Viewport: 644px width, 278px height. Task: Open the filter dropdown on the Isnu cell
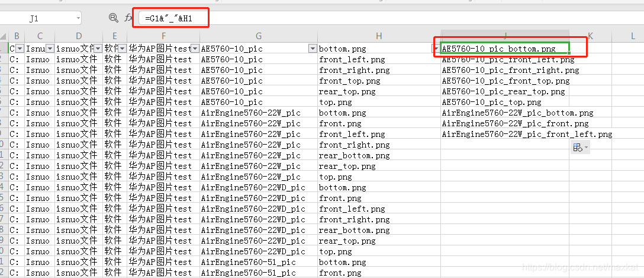coord(50,49)
